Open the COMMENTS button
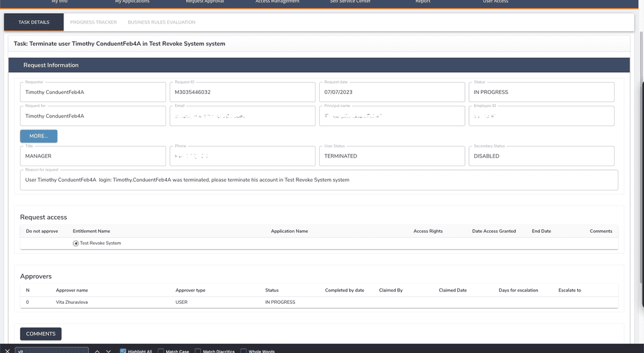This screenshot has height=353, width=644. click(x=40, y=334)
